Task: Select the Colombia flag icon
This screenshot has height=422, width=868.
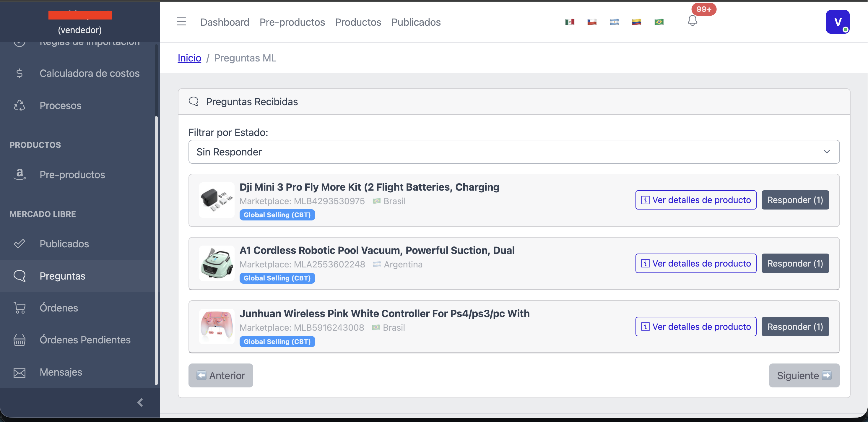Action: [x=636, y=22]
